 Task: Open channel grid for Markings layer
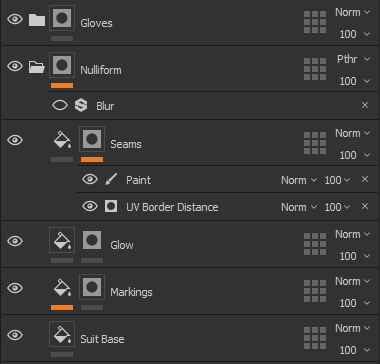[x=315, y=291]
